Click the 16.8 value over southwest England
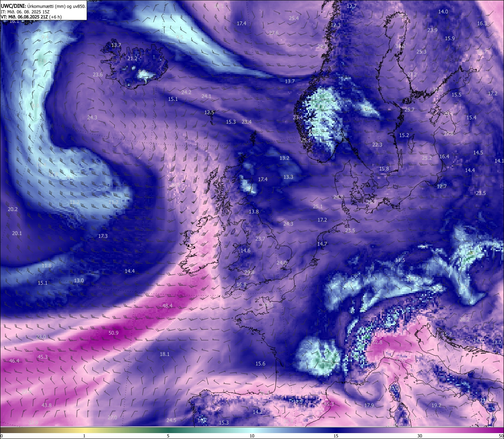 coord(241,284)
